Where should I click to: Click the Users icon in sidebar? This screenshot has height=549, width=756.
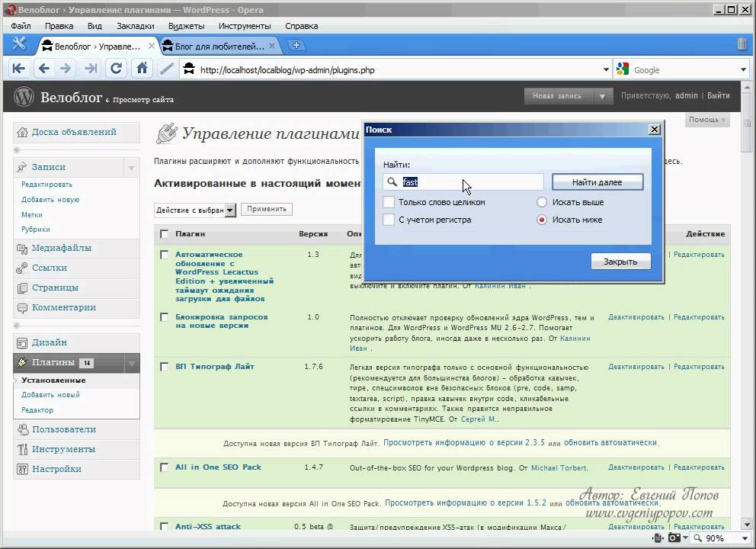[22, 429]
